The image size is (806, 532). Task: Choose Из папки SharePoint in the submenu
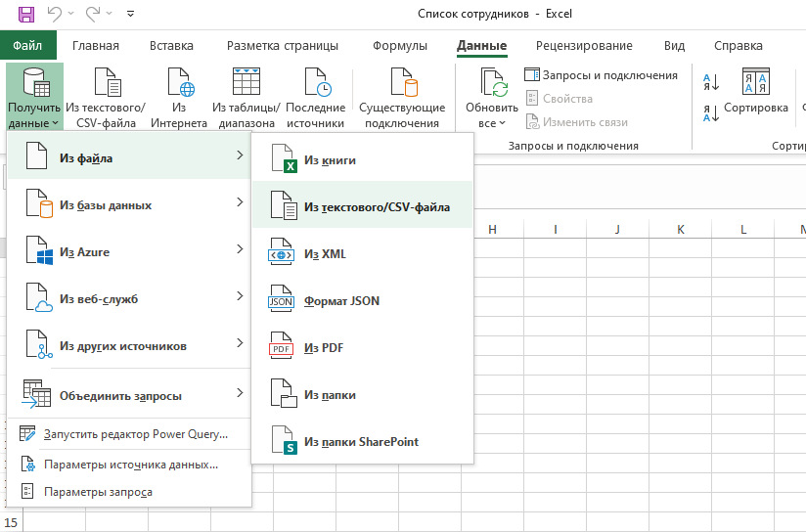click(x=362, y=441)
